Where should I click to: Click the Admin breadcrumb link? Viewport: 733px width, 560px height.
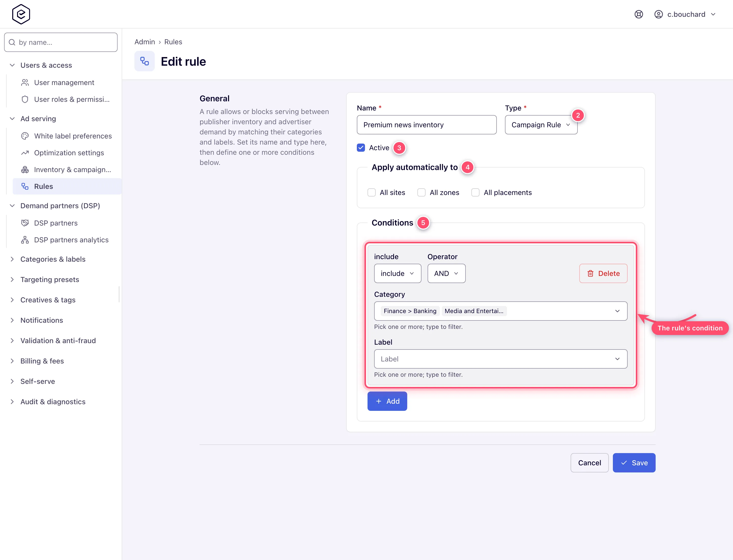point(145,42)
